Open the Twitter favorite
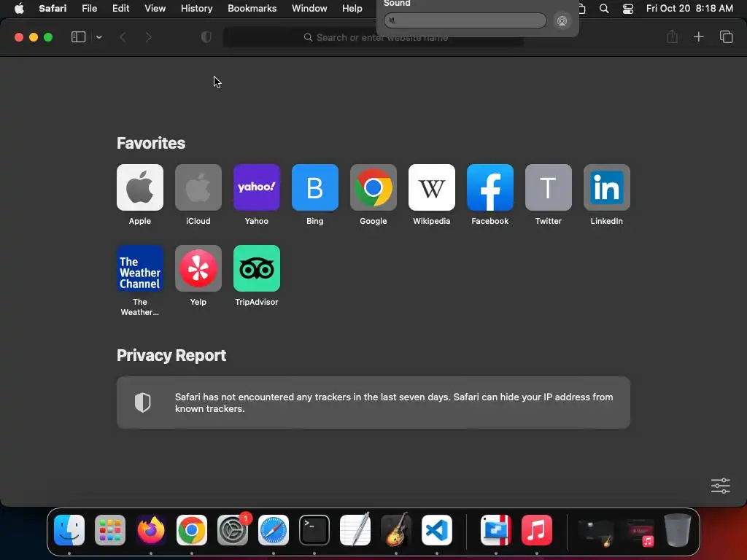747x560 pixels. pos(549,187)
